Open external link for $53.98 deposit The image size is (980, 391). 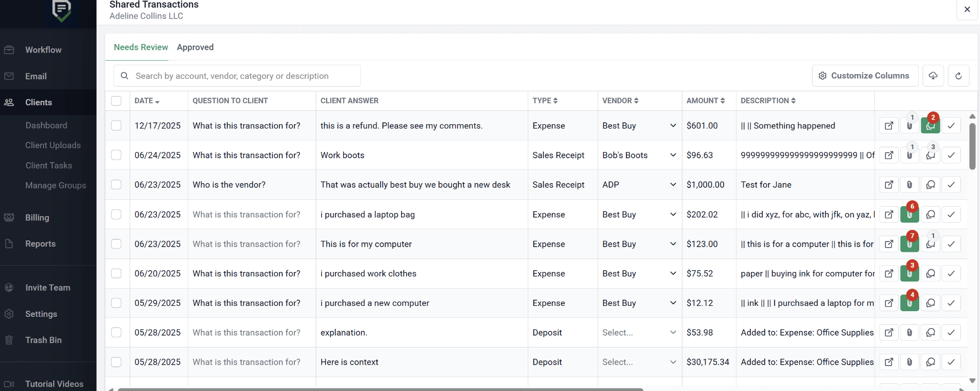tap(889, 333)
